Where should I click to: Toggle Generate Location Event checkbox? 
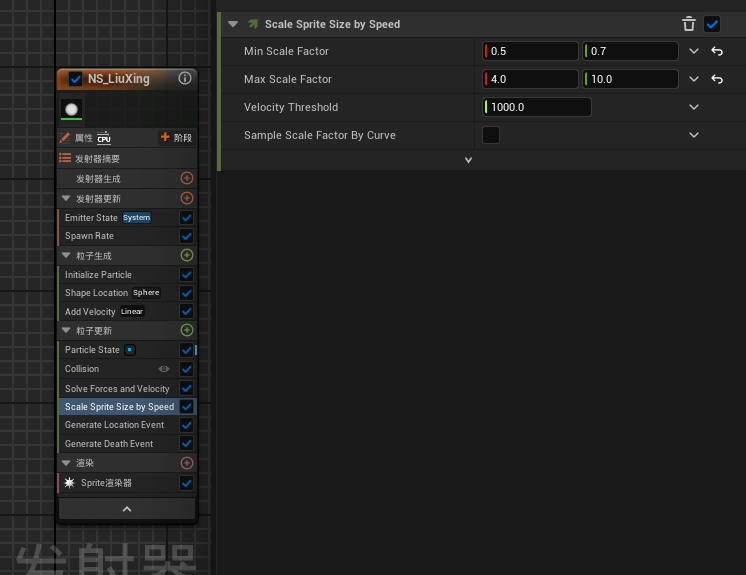(x=186, y=425)
